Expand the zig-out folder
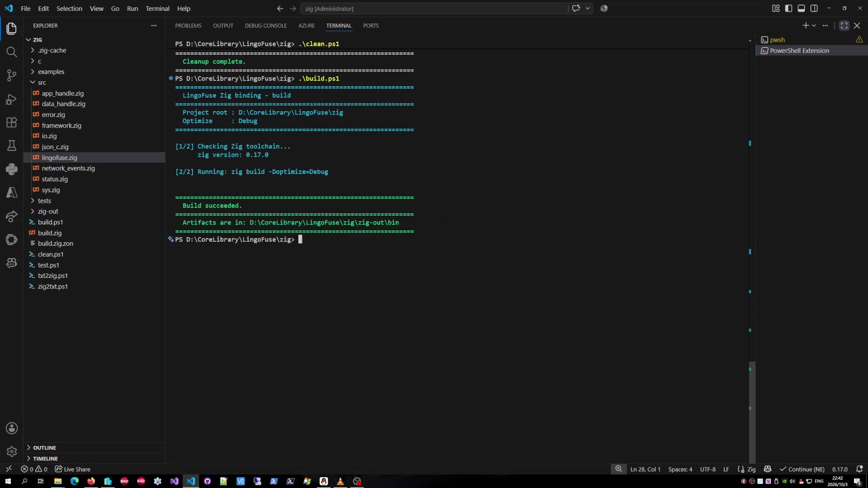The width and height of the screenshot is (868, 488). click(94, 211)
